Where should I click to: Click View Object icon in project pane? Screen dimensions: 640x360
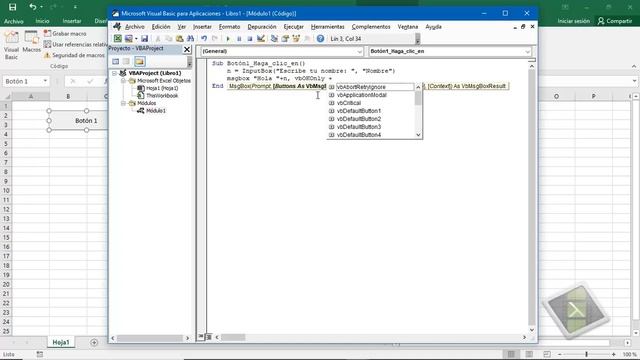click(127, 61)
